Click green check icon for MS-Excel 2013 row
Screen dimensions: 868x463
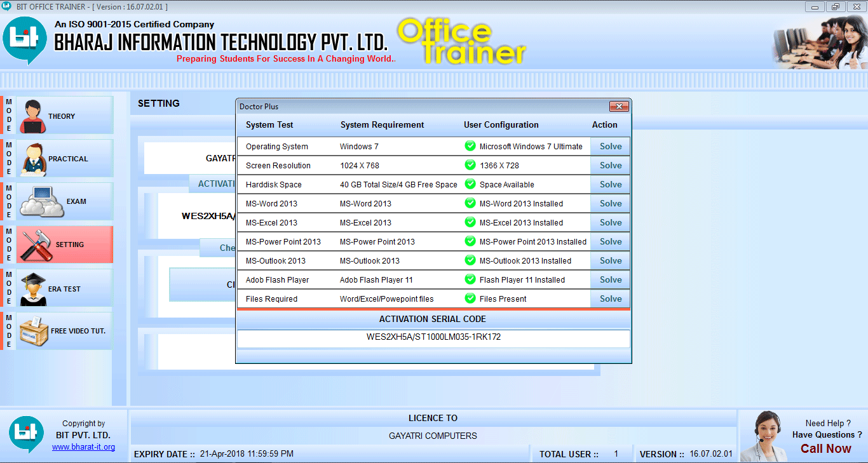point(470,222)
